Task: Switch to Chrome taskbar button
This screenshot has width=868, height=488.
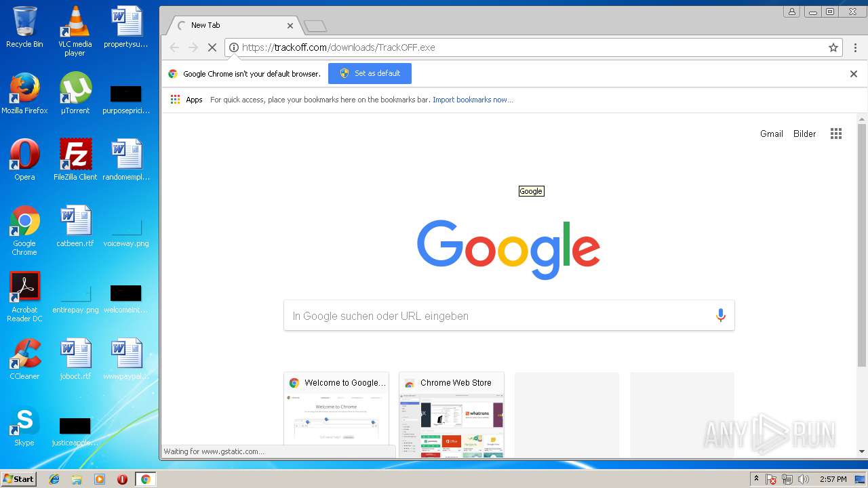Action: [x=145, y=479]
